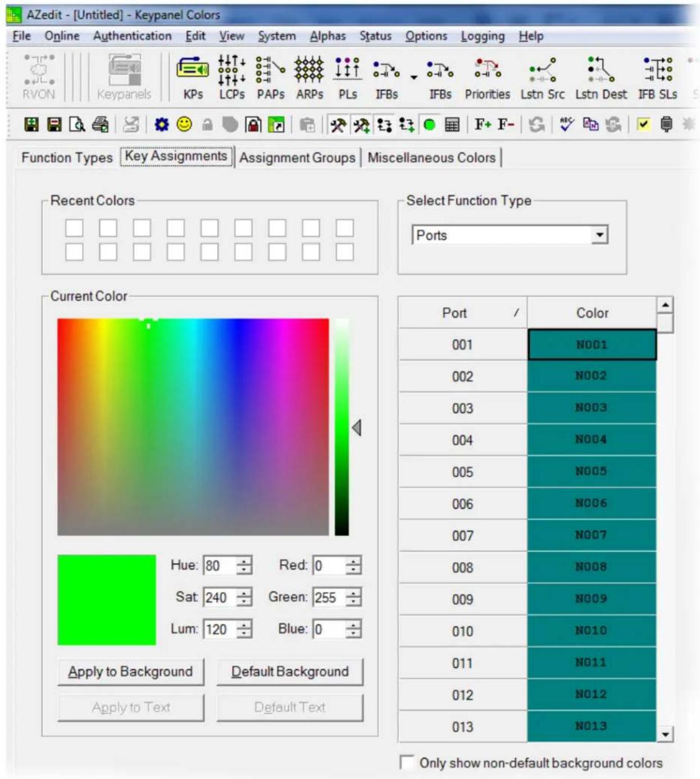
Task: Increase font with F+ icon
Action: pyautogui.click(x=483, y=124)
